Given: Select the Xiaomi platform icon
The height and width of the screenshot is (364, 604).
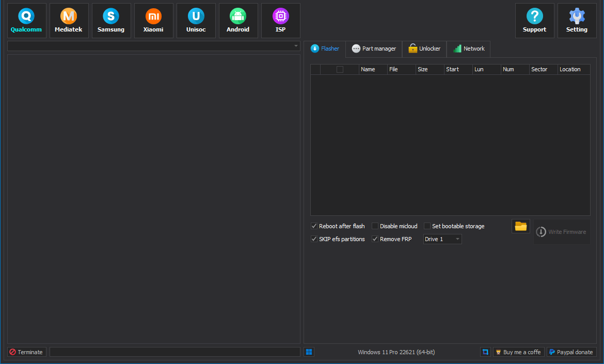Looking at the screenshot, I should [x=153, y=20].
